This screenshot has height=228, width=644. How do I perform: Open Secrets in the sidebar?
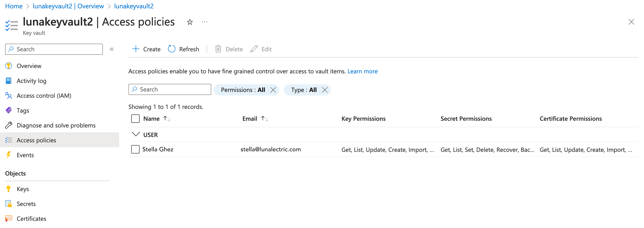point(26,204)
